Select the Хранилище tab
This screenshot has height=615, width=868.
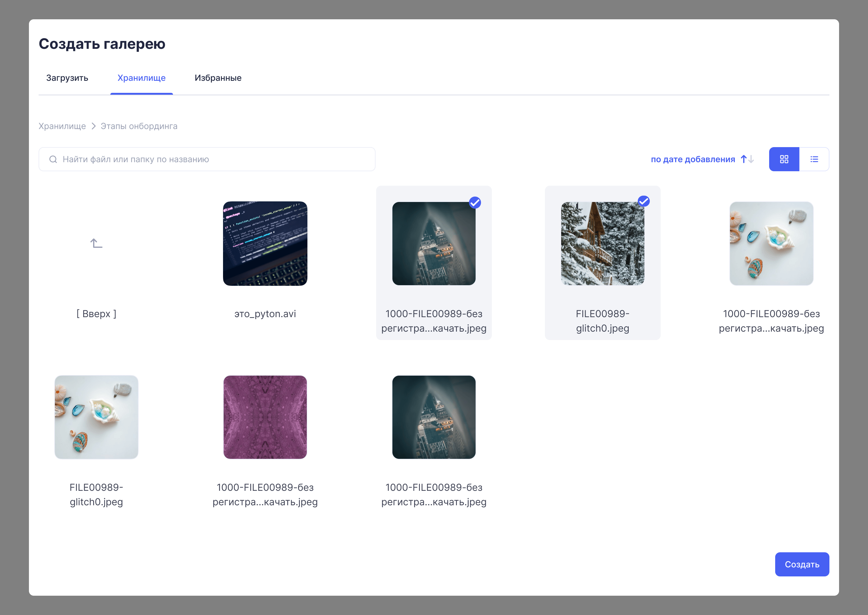(141, 78)
